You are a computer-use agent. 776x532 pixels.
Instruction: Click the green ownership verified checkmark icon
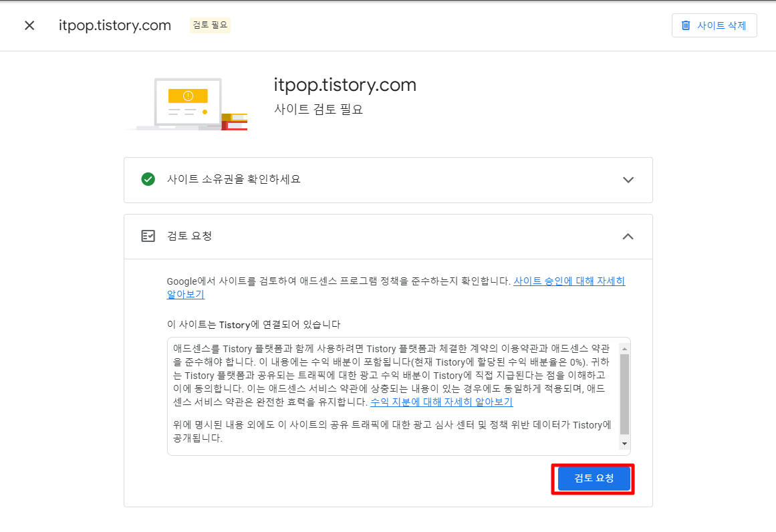pyautogui.click(x=148, y=179)
